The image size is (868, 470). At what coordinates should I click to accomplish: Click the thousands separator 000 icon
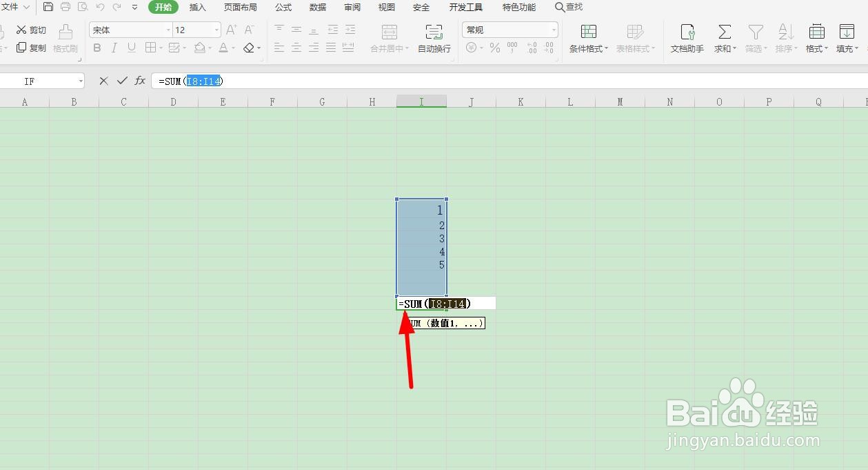pos(512,48)
